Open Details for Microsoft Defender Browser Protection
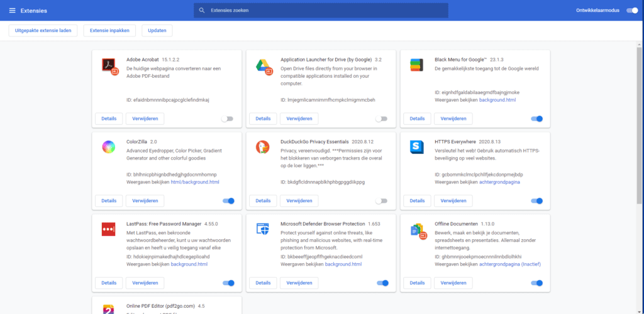644x314 pixels. (263, 283)
